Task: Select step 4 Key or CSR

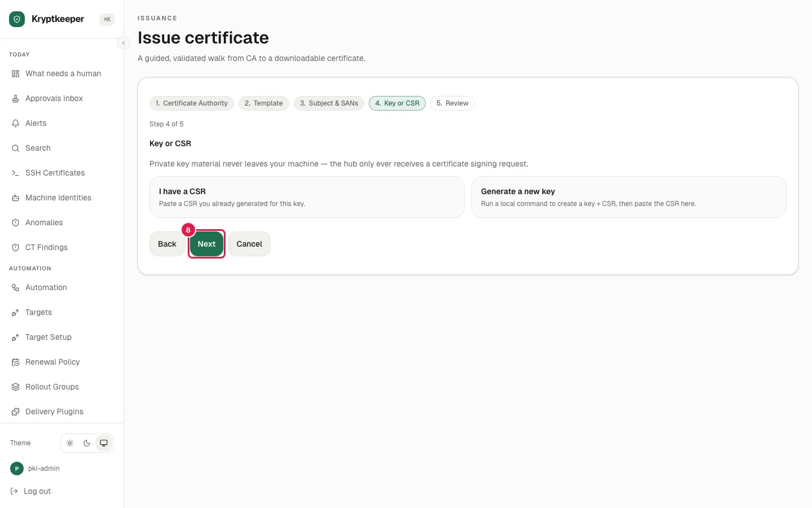Action: point(398,103)
